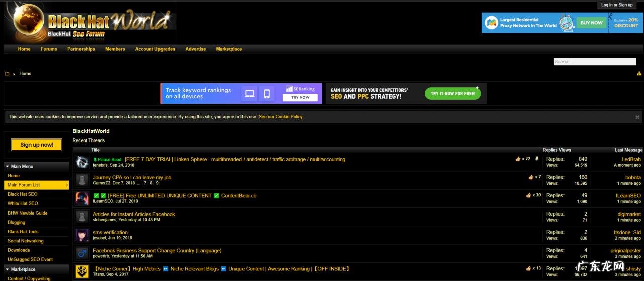Click Titans yellow avatar on Niche Corner thread
Viewport: 644px width, 281px height.
coord(82,271)
